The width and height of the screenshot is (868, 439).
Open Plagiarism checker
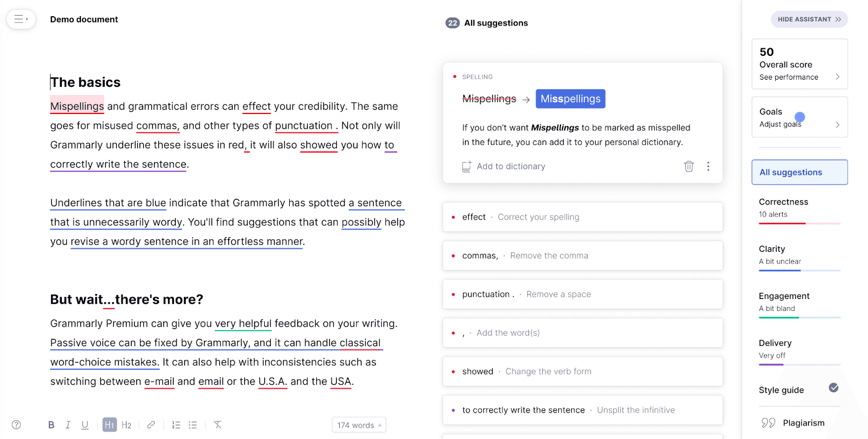click(x=805, y=423)
